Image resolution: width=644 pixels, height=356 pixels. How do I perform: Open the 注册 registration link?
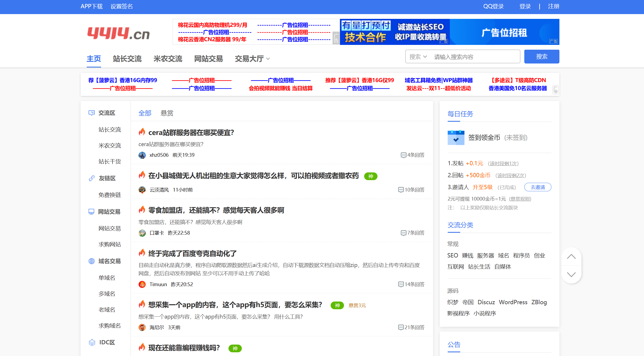coord(554,6)
